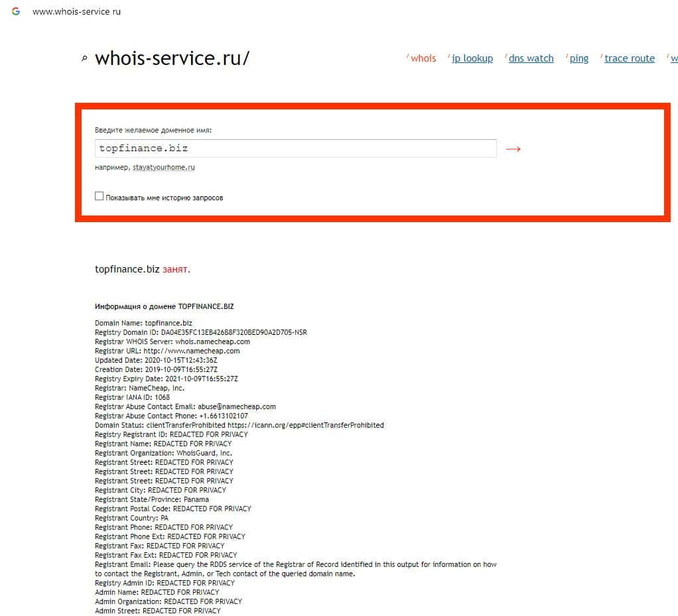Select the 'Registrar IANA ID: 1068' line
This screenshot has width=678, height=616.
coord(132,398)
